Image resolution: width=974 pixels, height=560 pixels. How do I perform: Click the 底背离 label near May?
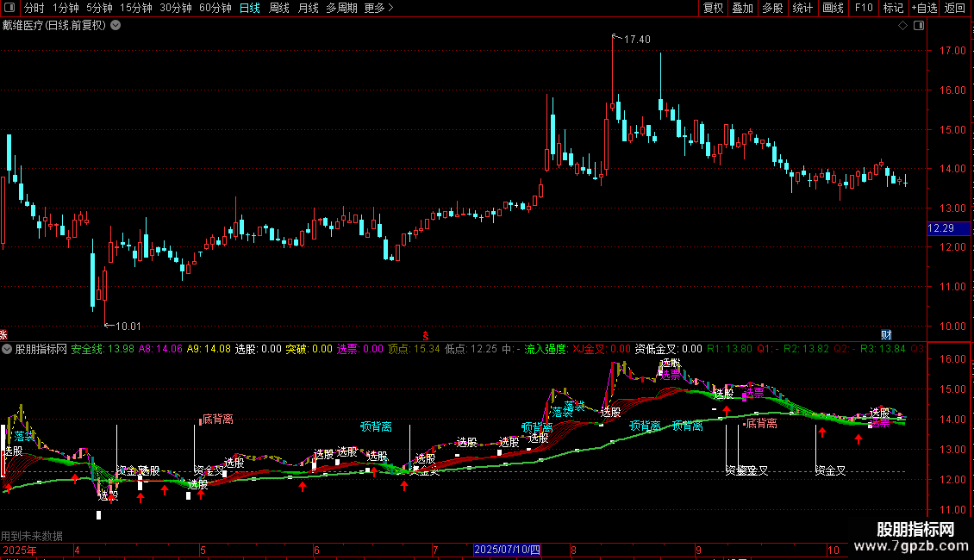[x=217, y=420]
